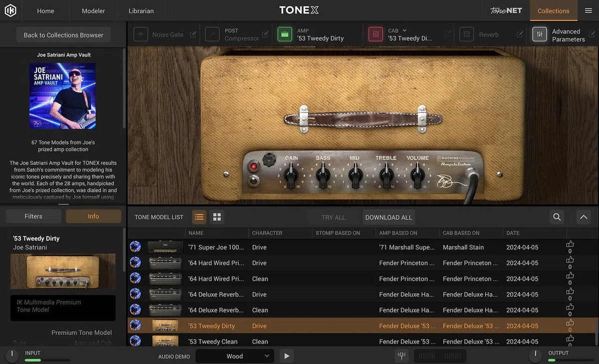Screen dimensions: 599x364
Task: Open the ToneNET menu item
Action: coord(505,10)
